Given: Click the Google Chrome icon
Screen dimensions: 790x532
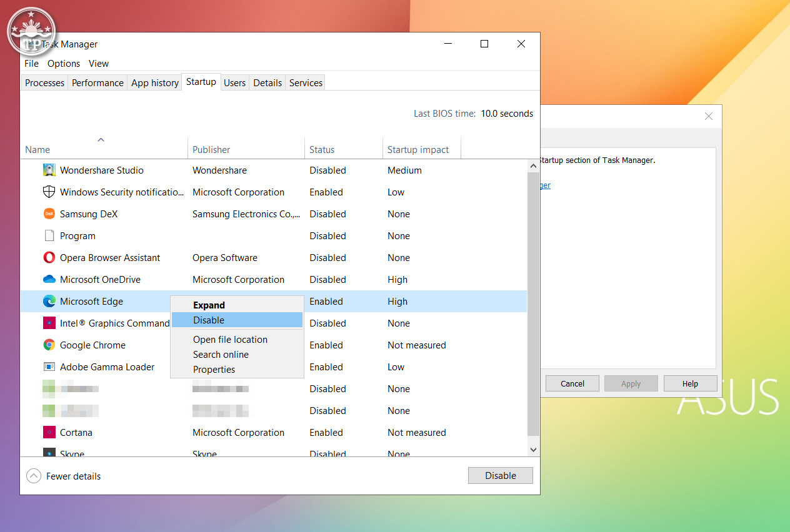Looking at the screenshot, I should [x=49, y=345].
